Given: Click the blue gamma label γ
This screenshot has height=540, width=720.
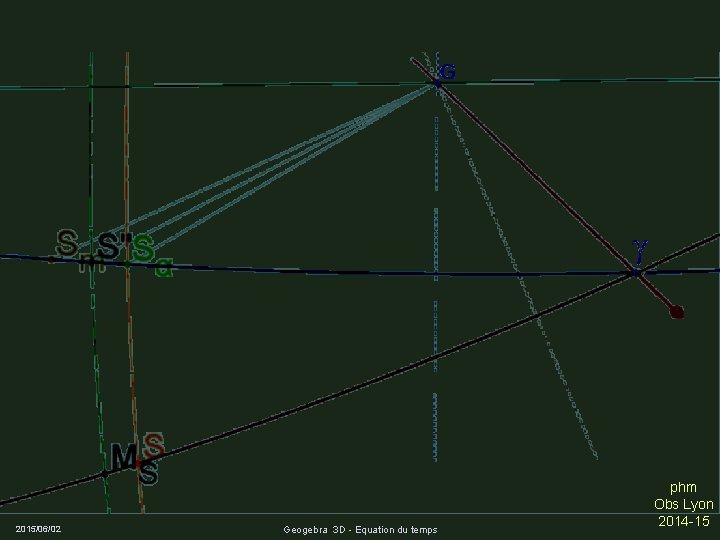Looking at the screenshot, I should click(x=640, y=252).
